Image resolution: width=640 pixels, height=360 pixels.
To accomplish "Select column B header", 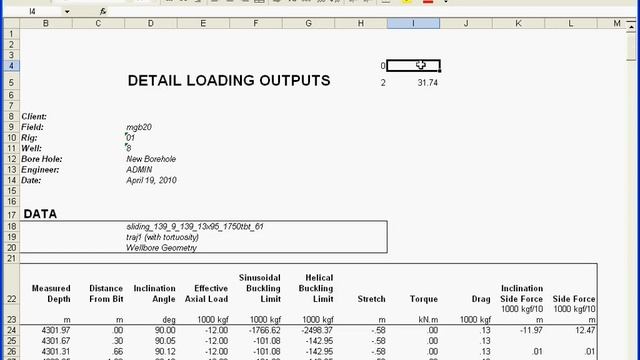I will click(46, 24).
